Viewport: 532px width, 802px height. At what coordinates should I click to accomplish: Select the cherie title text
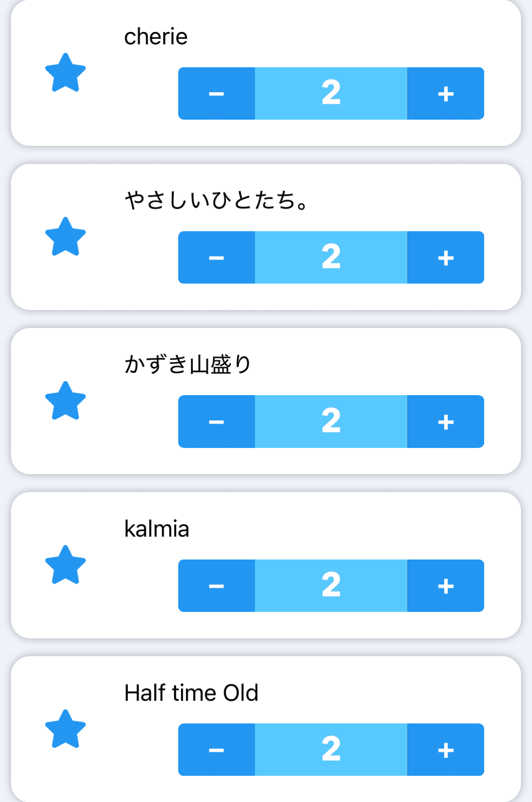(x=156, y=37)
